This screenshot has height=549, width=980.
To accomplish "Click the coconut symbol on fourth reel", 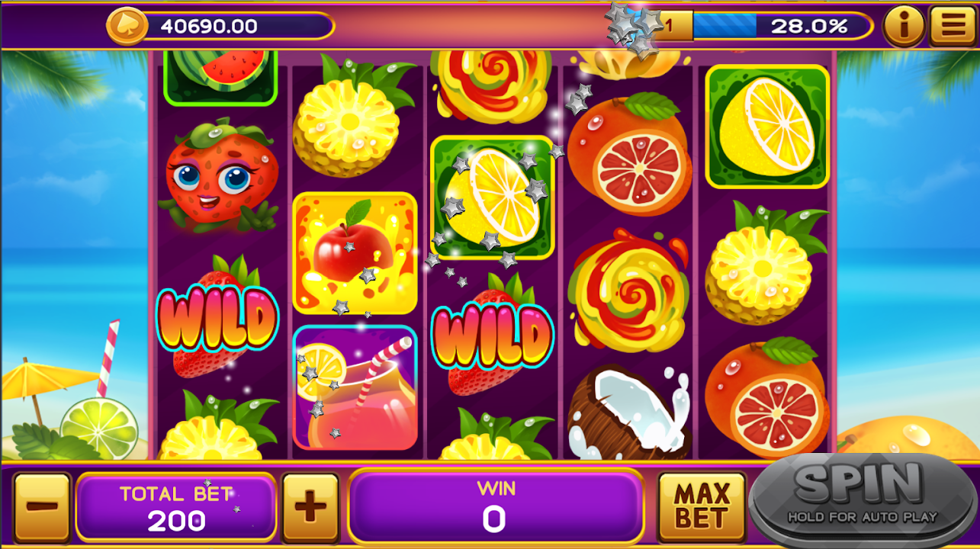I will [x=630, y=412].
